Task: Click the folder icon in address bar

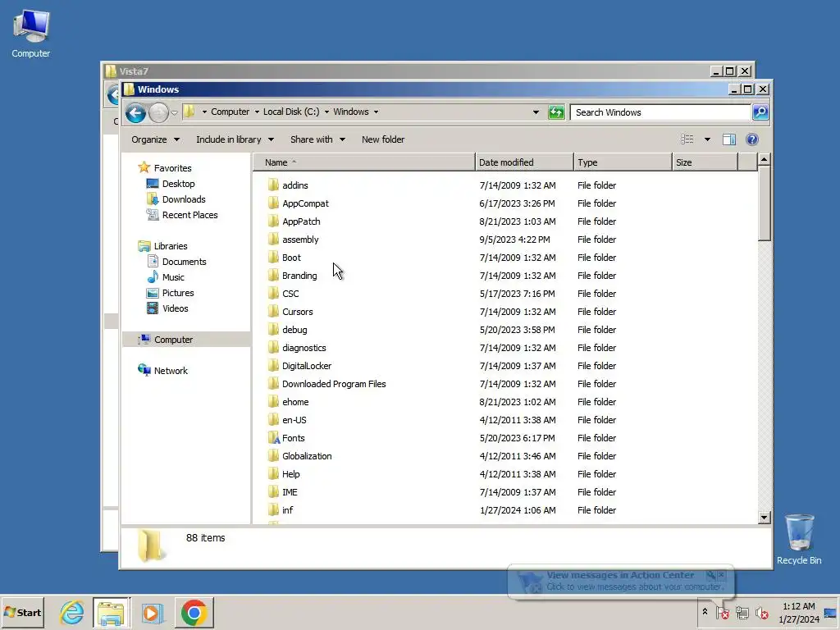Action: (x=189, y=112)
